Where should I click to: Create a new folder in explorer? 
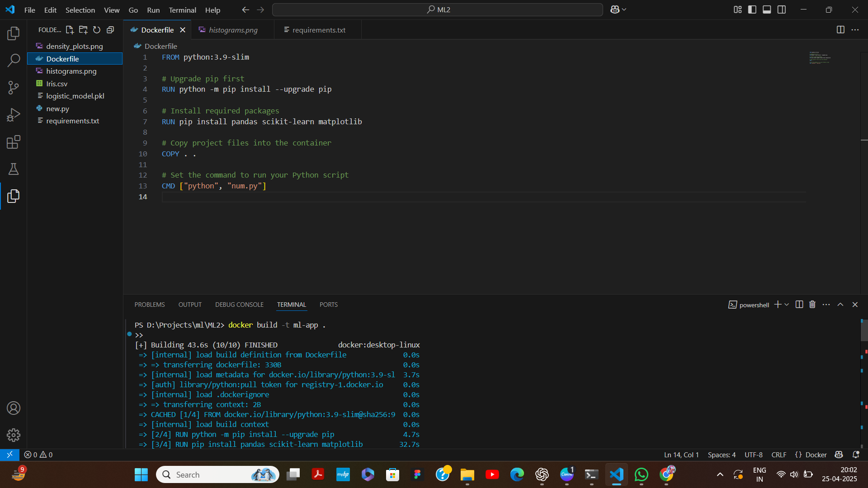pos(83,30)
